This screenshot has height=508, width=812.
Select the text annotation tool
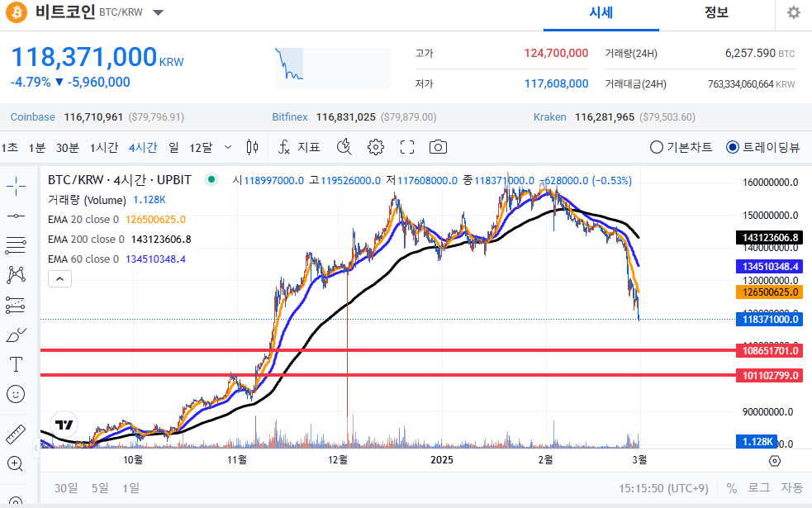pyautogui.click(x=16, y=364)
